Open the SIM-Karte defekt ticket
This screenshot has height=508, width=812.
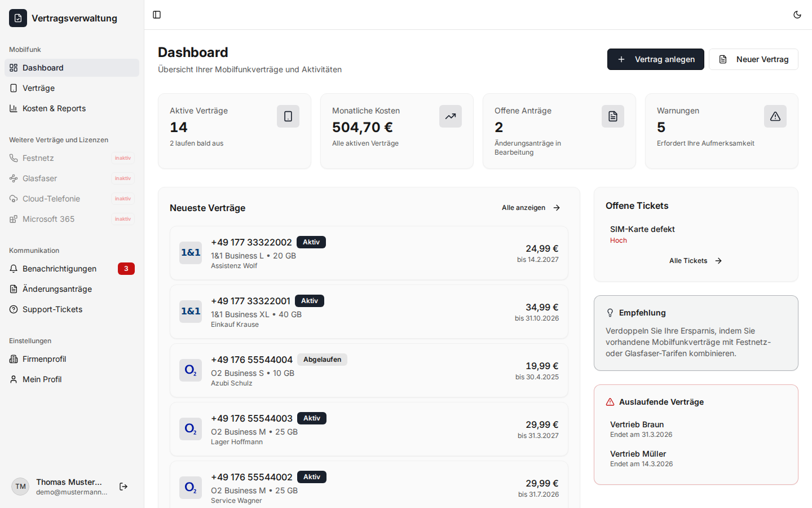tap(696, 234)
